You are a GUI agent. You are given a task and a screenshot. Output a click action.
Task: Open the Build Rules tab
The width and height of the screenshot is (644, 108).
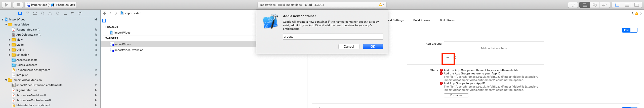pyautogui.click(x=447, y=20)
